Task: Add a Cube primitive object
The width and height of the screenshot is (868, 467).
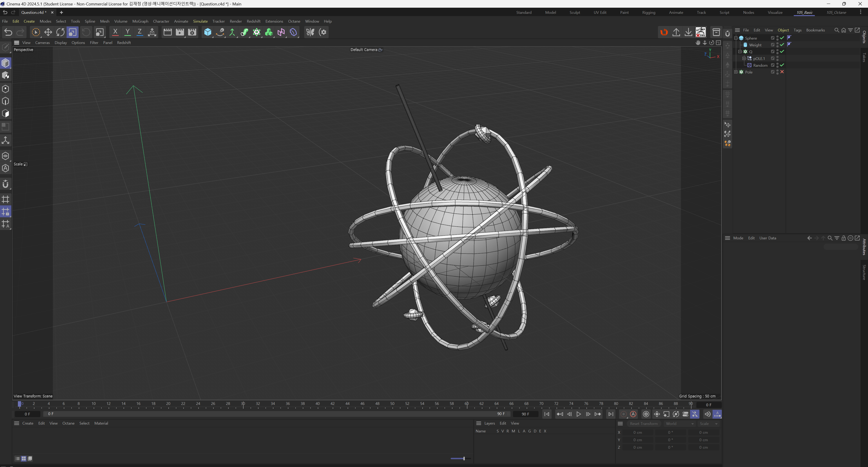Action: pyautogui.click(x=208, y=32)
